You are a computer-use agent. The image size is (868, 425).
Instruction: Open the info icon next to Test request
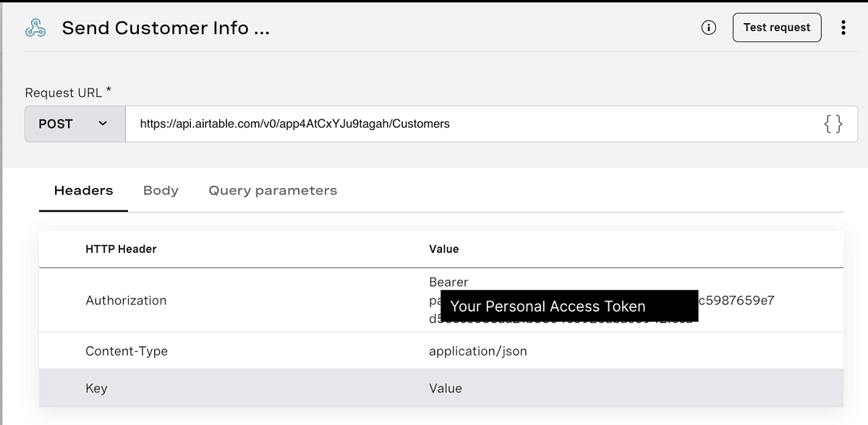coord(709,27)
